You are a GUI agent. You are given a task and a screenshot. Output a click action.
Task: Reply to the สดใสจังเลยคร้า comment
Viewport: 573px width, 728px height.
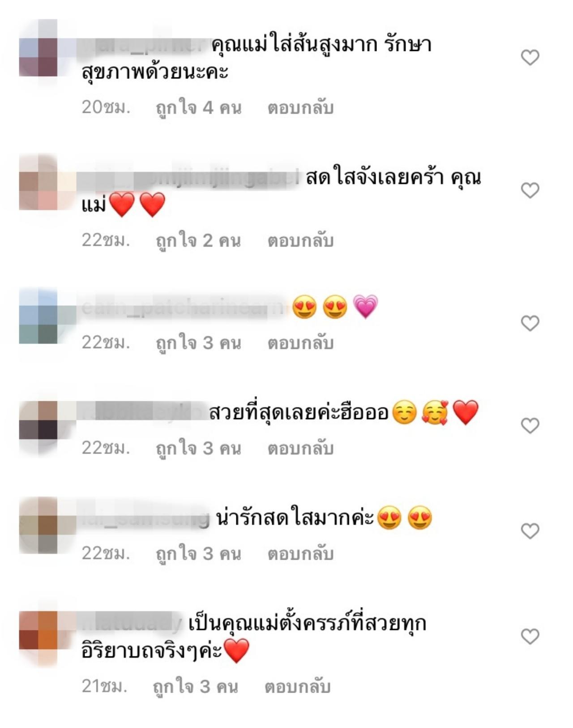(x=300, y=241)
